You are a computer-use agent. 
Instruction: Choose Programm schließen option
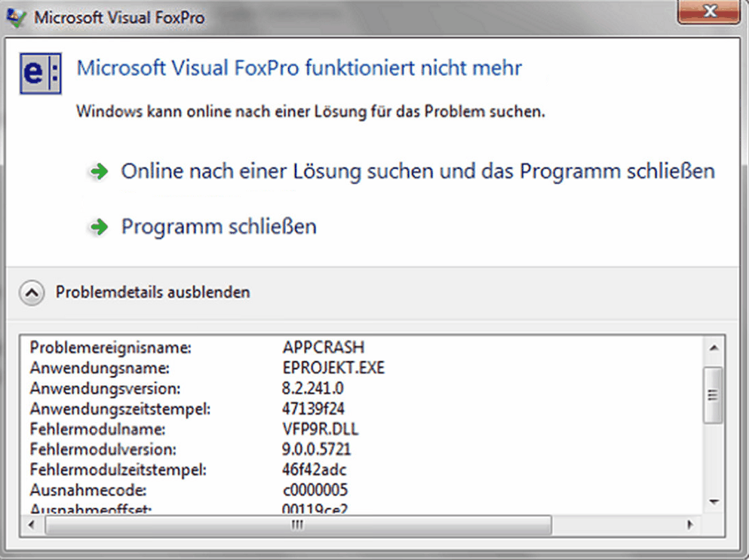click(x=219, y=227)
